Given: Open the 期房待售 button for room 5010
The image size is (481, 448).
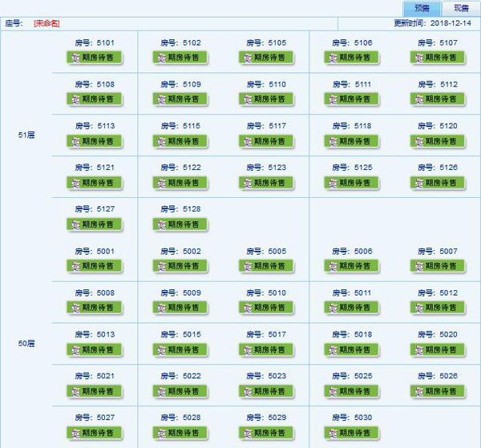Looking at the screenshot, I should (266, 308).
